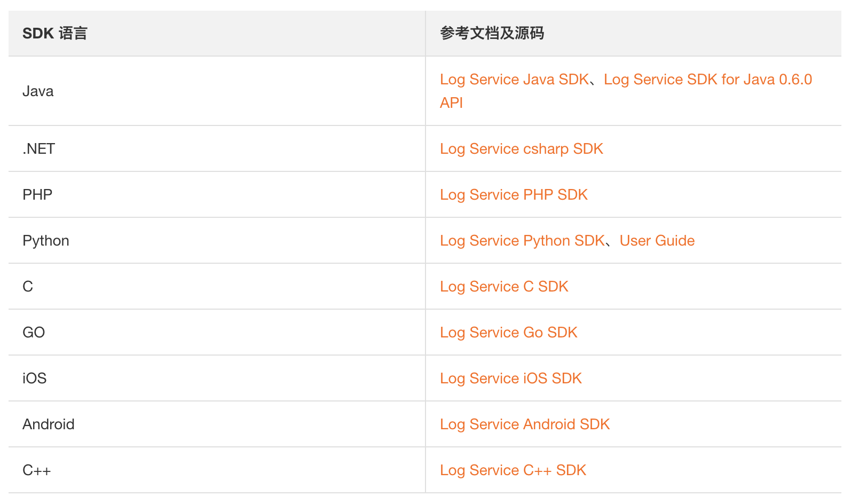This screenshot has width=851, height=504.
Task: Click the 'PHP' language cell
Action: click(x=217, y=195)
